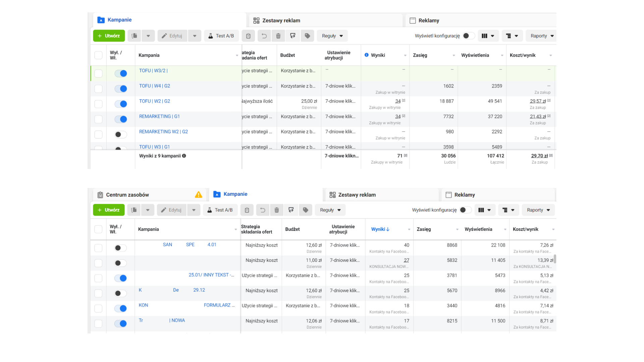Viewport: 644px width, 362px height.
Task: Click green Utwórz button in lower panel
Action: click(109, 210)
